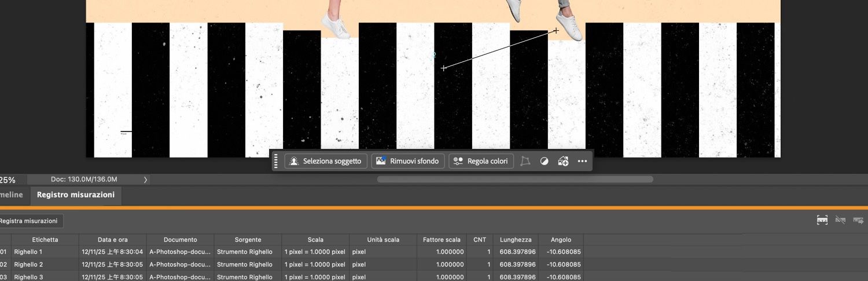The height and width of the screenshot is (281, 868).
Task: Switch to the Timeline tab
Action: [x=12, y=195]
